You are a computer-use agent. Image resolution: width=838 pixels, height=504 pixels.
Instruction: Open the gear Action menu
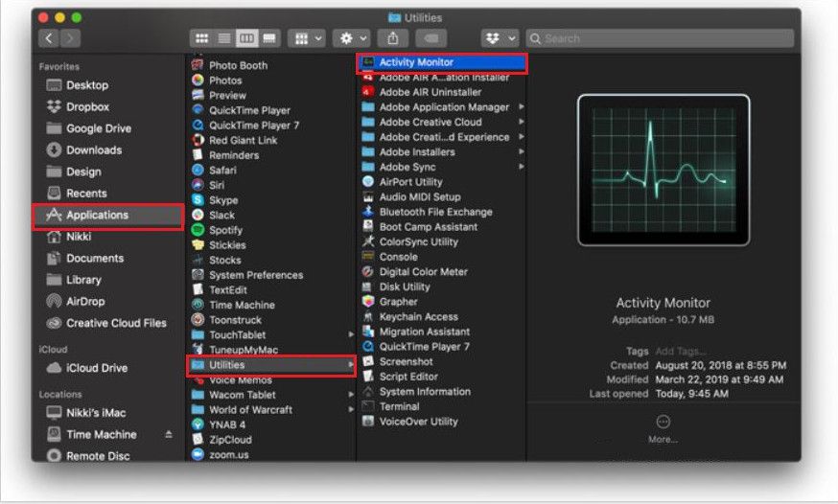pyautogui.click(x=352, y=38)
